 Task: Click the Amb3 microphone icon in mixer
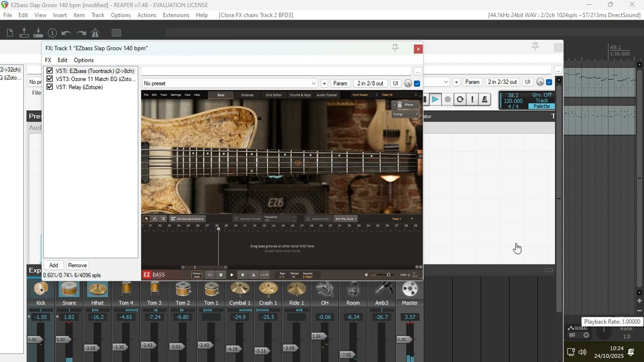pyautogui.click(x=382, y=289)
